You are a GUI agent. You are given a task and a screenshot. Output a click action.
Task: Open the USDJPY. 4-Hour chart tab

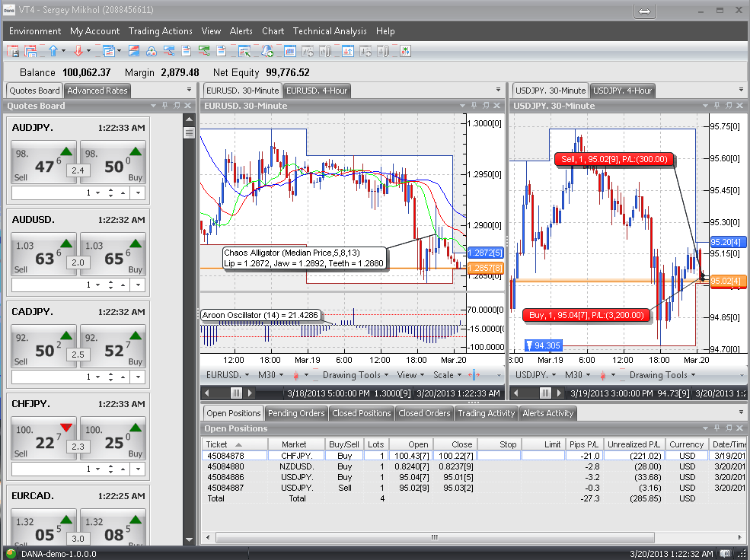pyautogui.click(x=622, y=91)
